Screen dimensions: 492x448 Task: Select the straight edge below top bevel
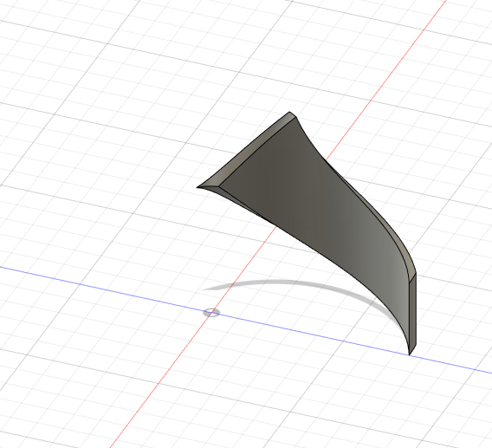point(257,152)
